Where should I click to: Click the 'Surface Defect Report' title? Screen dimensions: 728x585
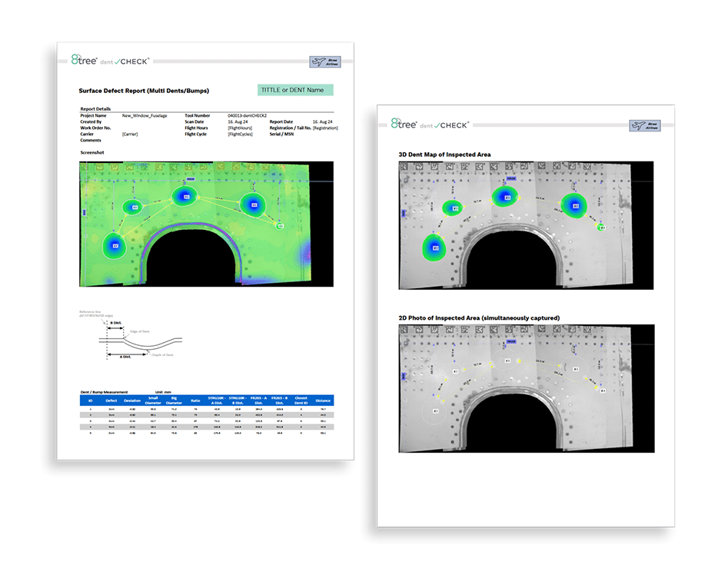click(x=145, y=91)
